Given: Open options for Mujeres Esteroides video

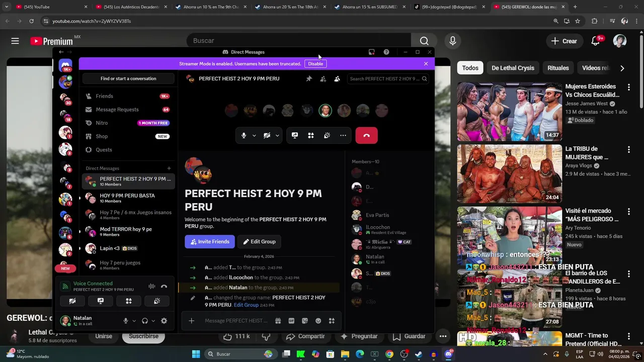Looking at the screenshot, I should [629, 87].
